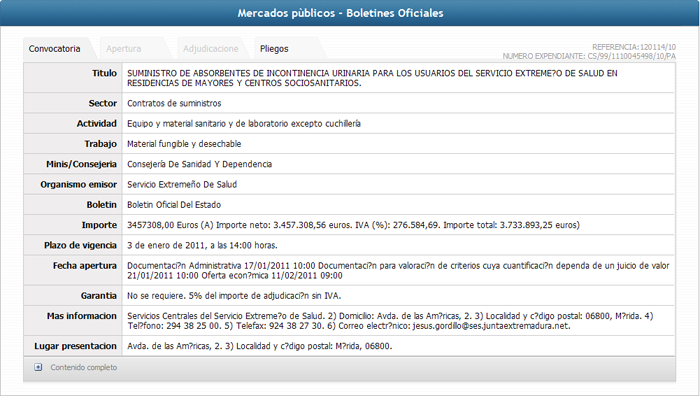Screen dimensions: 700x396
Task: Expand the Contenido completo link
Action: pos(83,367)
